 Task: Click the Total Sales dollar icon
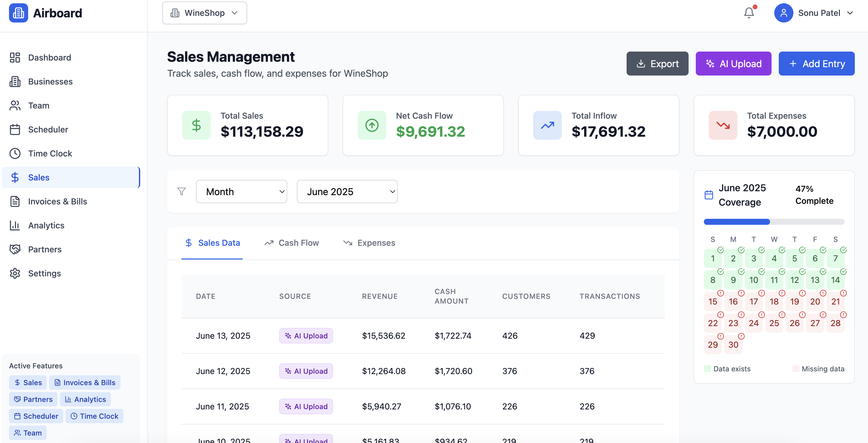pos(196,125)
